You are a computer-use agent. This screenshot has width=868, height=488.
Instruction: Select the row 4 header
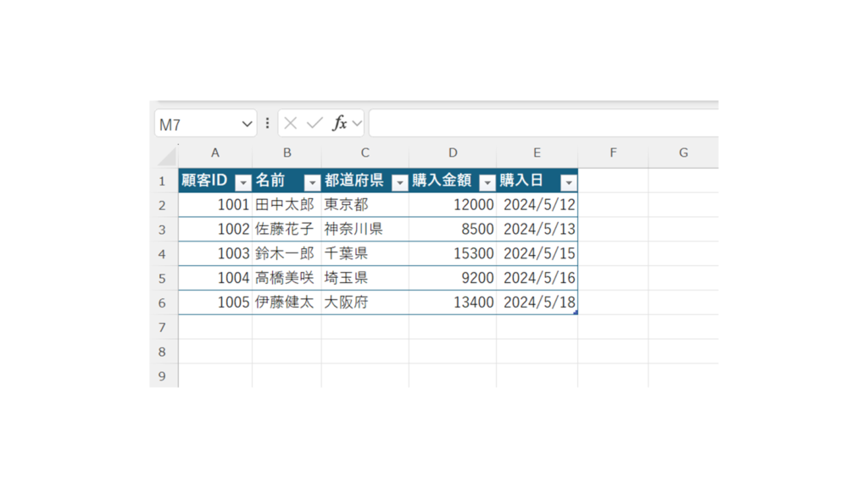163,254
